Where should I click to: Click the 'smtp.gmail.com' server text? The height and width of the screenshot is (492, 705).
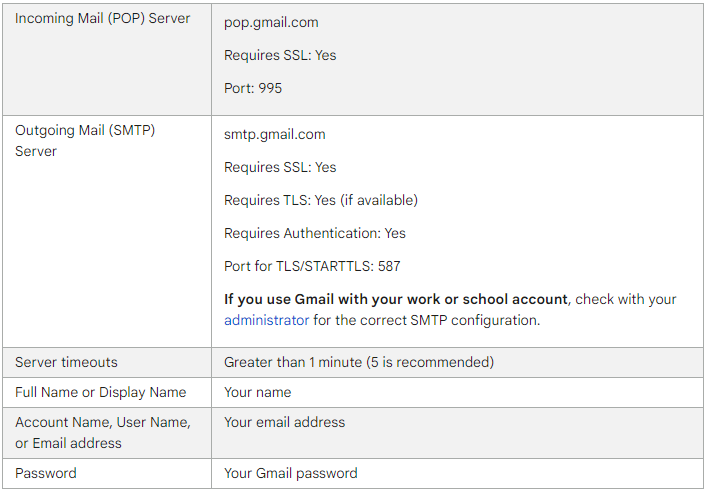pos(275,134)
